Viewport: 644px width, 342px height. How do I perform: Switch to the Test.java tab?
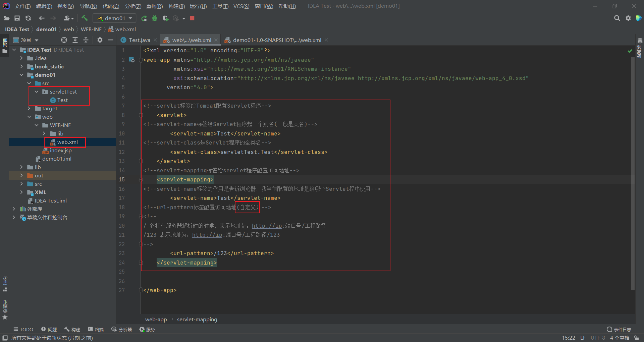(136, 40)
